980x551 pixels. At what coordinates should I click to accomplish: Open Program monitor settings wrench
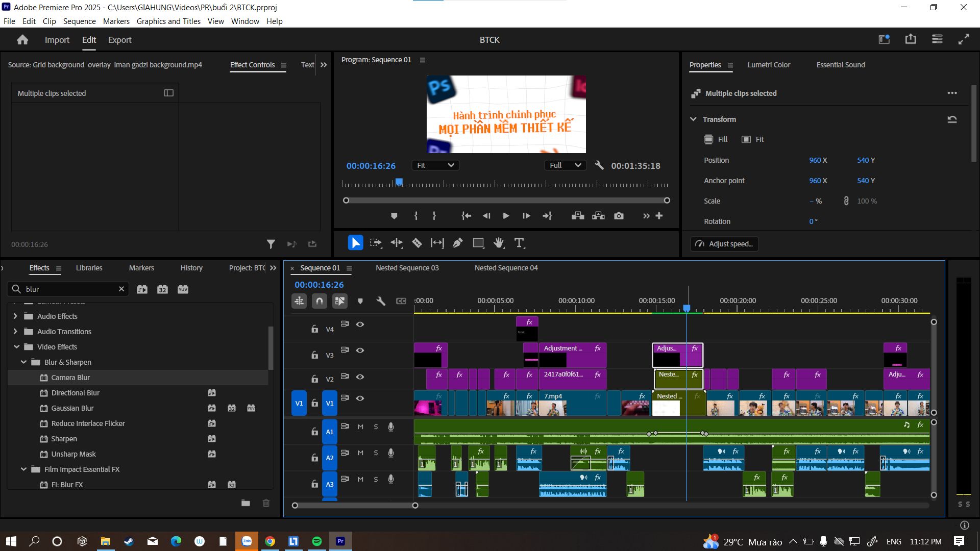[x=599, y=165]
